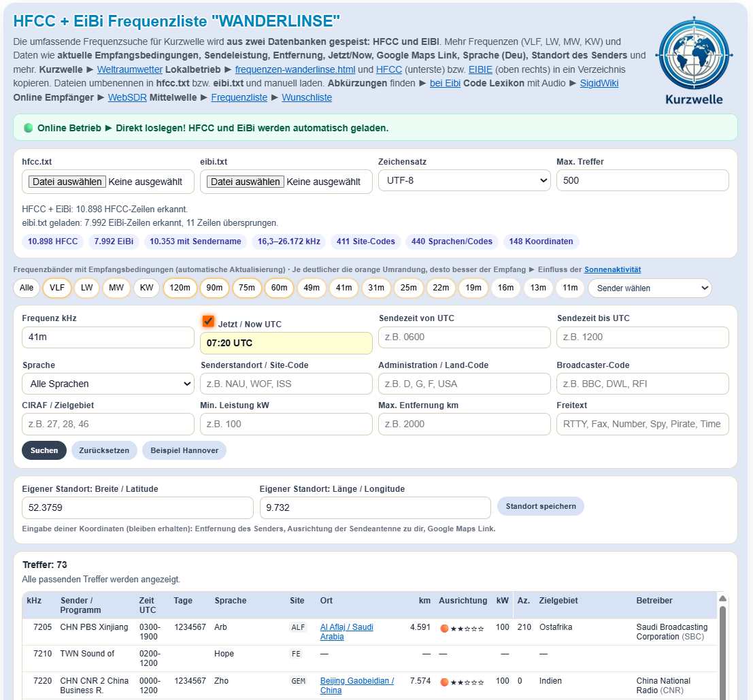Viewport: 753px width, 700px height.
Task: Select the 60m band filter
Action: [x=279, y=288]
